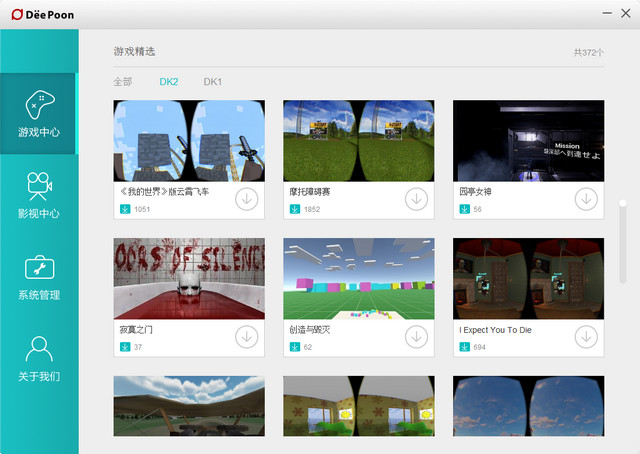Viewport: 640px width, 454px height.
Task: Download I Expect You To Die
Action: pos(587,337)
